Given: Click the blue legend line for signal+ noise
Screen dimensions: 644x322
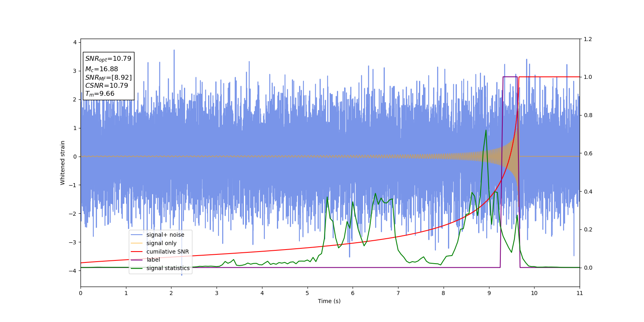Looking at the screenshot, I should click(137, 235).
